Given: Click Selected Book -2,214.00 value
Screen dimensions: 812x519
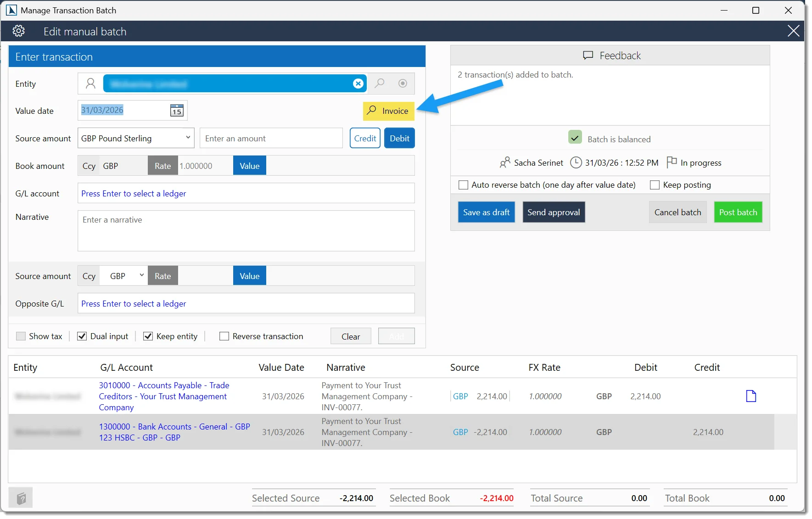Looking at the screenshot, I should [497, 498].
